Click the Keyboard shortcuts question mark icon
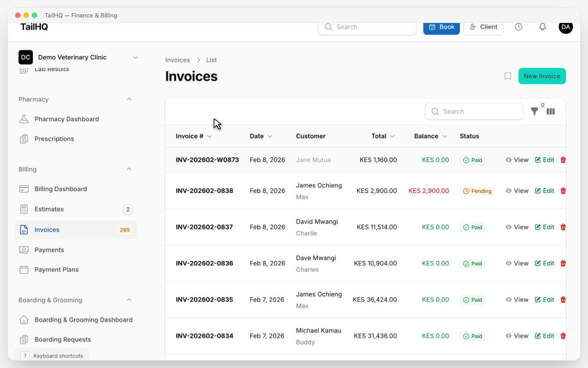The width and height of the screenshot is (588, 368). pos(25,356)
